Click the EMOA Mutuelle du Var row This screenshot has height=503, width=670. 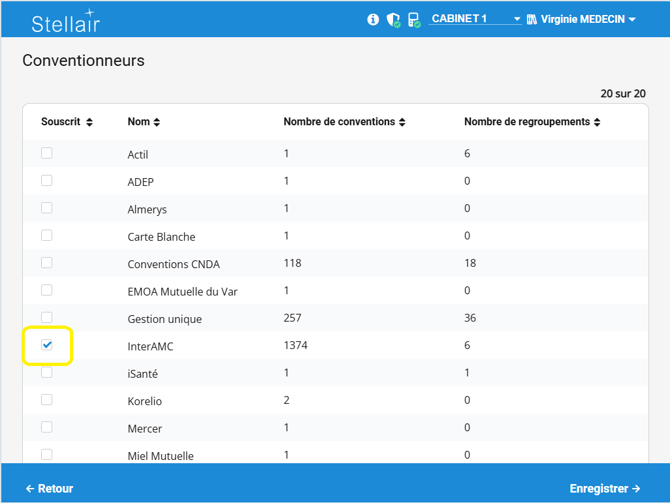pos(182,291)
